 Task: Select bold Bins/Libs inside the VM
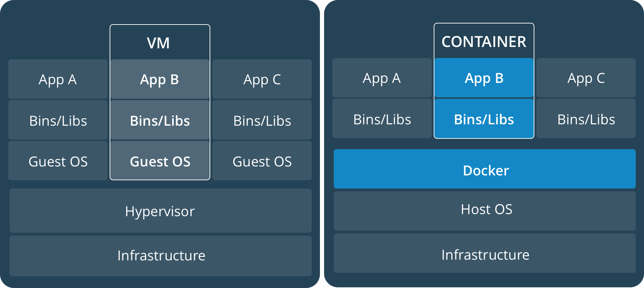[x=160, y=120]
